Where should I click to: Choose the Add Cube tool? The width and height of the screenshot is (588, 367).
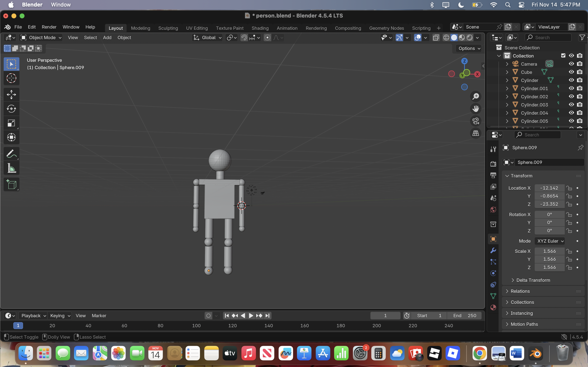11,185
